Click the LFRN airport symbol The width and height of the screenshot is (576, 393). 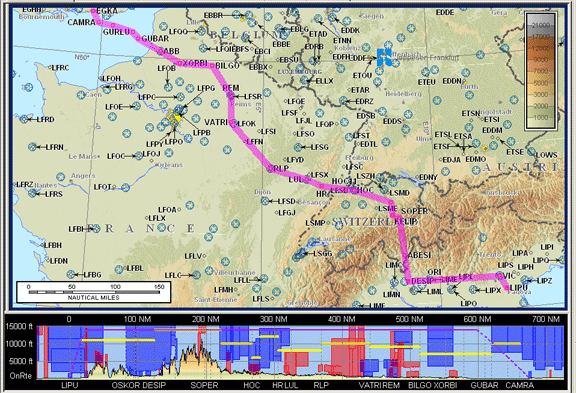coord(32,147)
